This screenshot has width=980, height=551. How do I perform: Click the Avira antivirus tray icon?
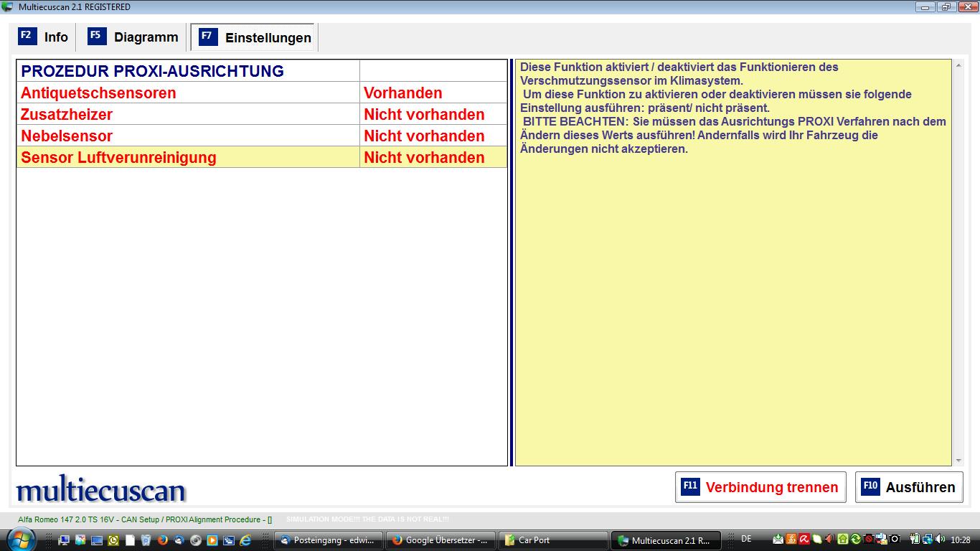pos(804,540)
